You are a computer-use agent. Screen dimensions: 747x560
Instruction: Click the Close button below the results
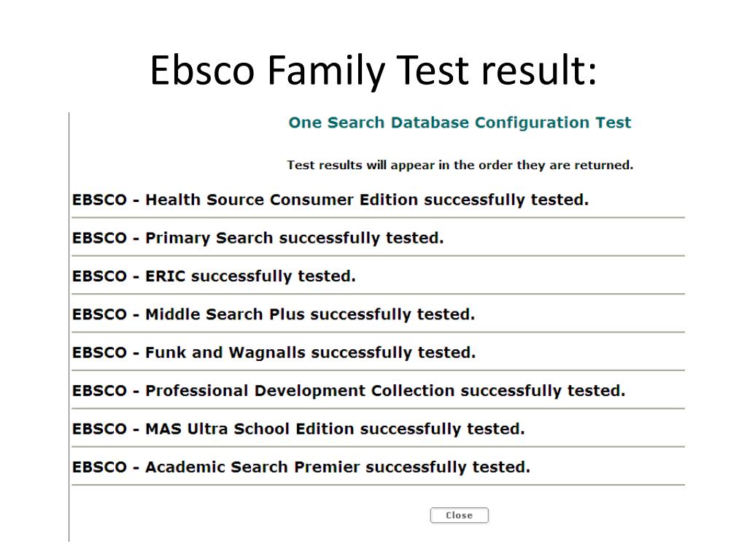459,516
